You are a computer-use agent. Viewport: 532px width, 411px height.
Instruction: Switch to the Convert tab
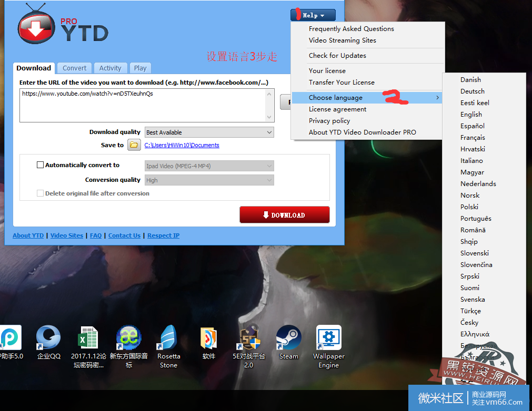tap(74, 68)
